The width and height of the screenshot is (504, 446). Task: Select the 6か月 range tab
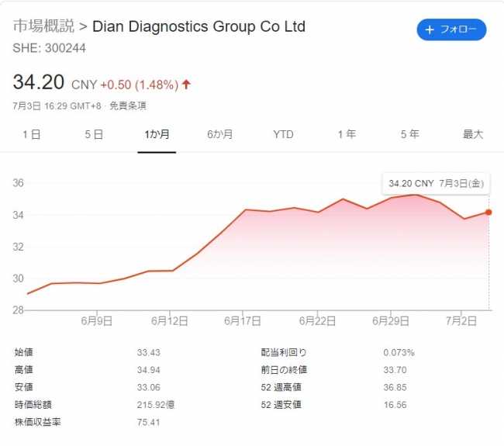point(220,134)
